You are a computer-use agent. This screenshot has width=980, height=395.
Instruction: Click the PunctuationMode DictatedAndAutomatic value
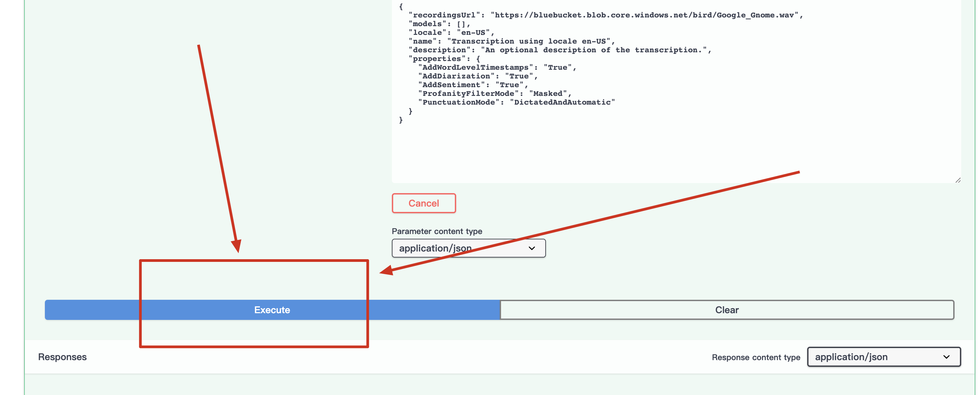coord(562,103)
